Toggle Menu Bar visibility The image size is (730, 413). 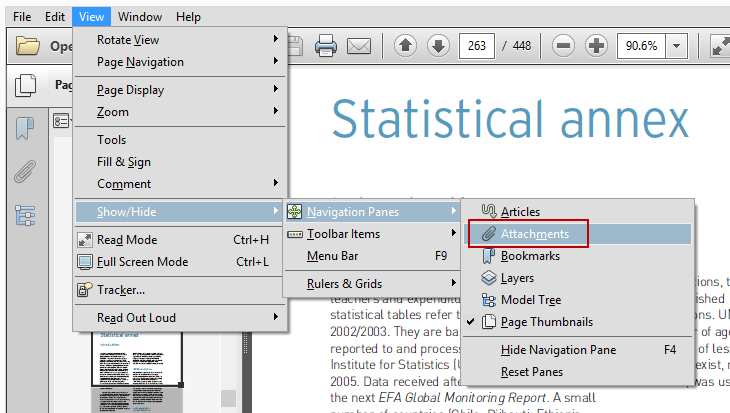click(x=372, y=256)
